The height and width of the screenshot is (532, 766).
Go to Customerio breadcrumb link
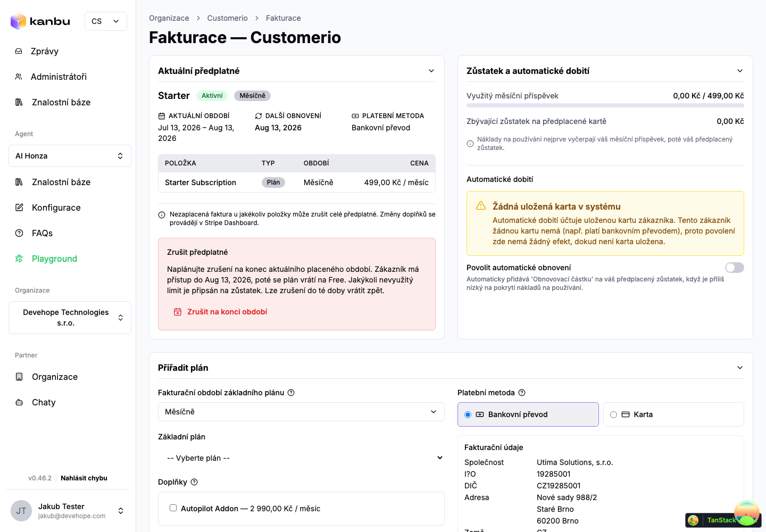[228, 18]
